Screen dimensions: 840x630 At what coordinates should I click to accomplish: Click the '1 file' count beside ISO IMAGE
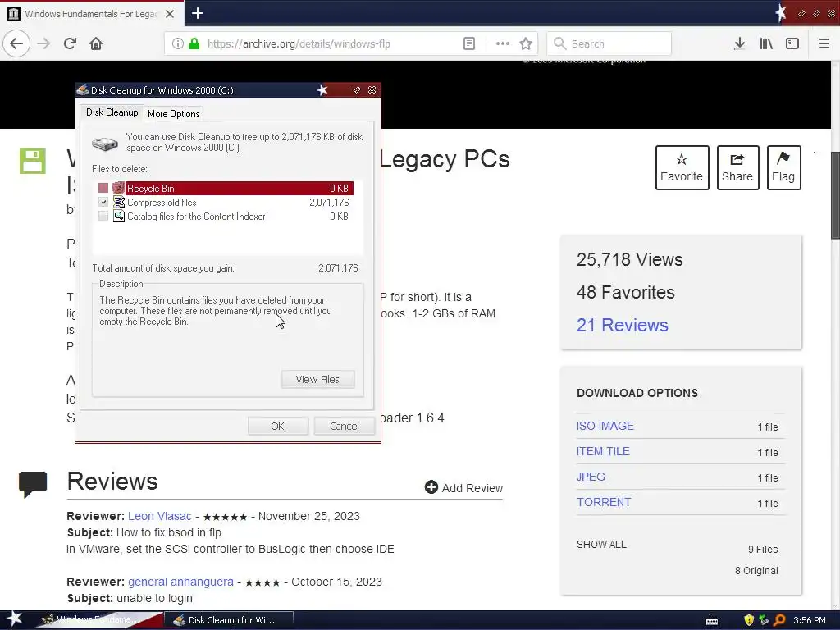coord(768,427)
